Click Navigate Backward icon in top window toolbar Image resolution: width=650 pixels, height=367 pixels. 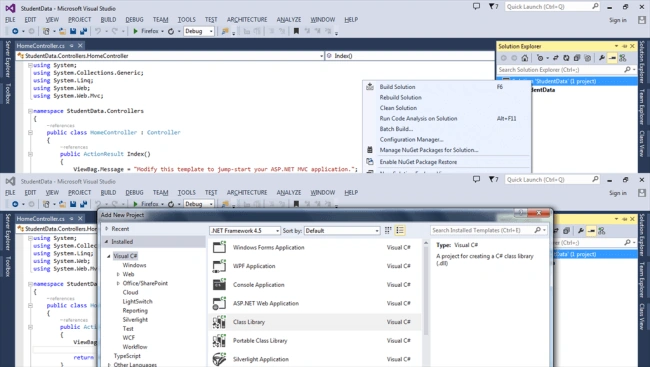pyautogui.click(x=15, y=31)
